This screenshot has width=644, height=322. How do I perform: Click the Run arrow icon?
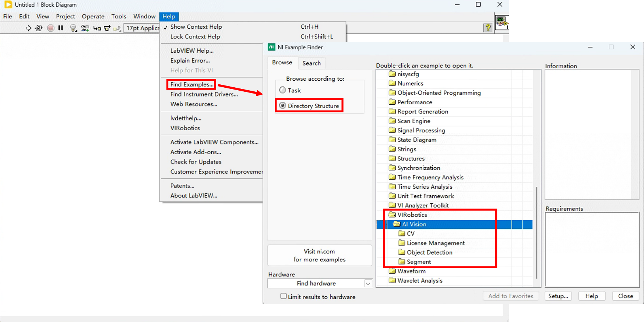28,28
